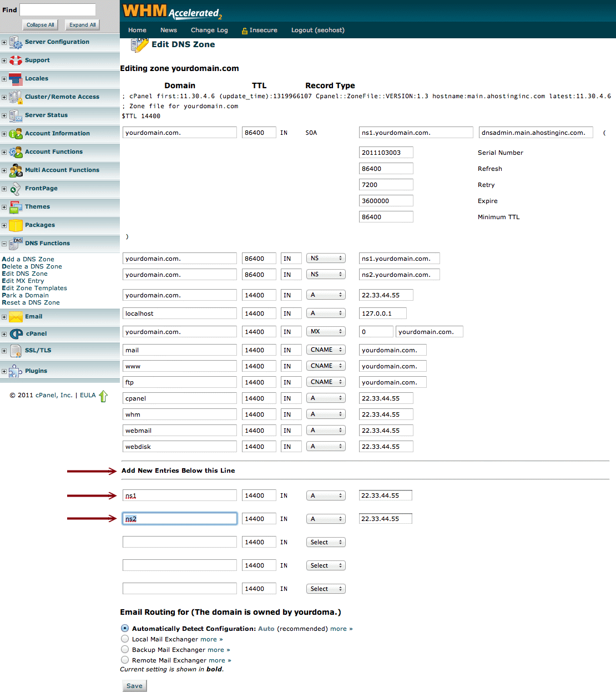Image resolution: width=616 pixels, height=693 pixels.
Task: Click the Account Information user icon
Action: coord(16,134)
